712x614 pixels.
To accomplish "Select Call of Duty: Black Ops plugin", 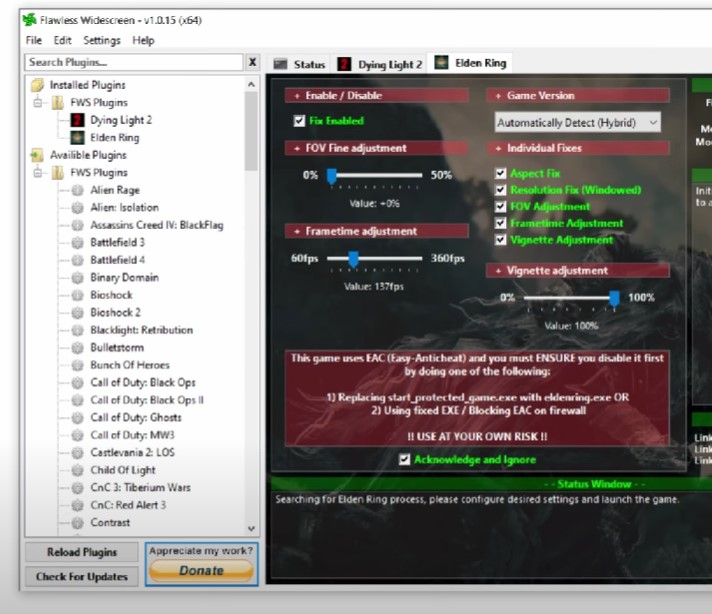I will tap(143, 383).
